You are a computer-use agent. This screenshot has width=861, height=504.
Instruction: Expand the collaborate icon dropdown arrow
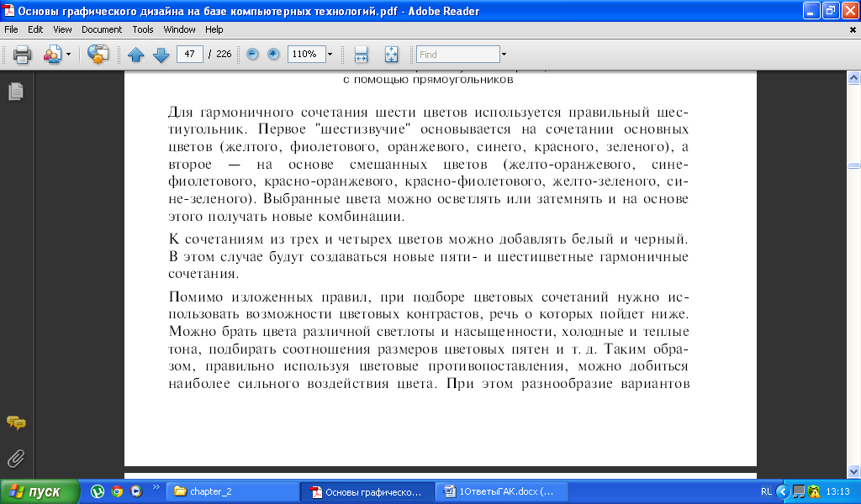pos(68,55)
